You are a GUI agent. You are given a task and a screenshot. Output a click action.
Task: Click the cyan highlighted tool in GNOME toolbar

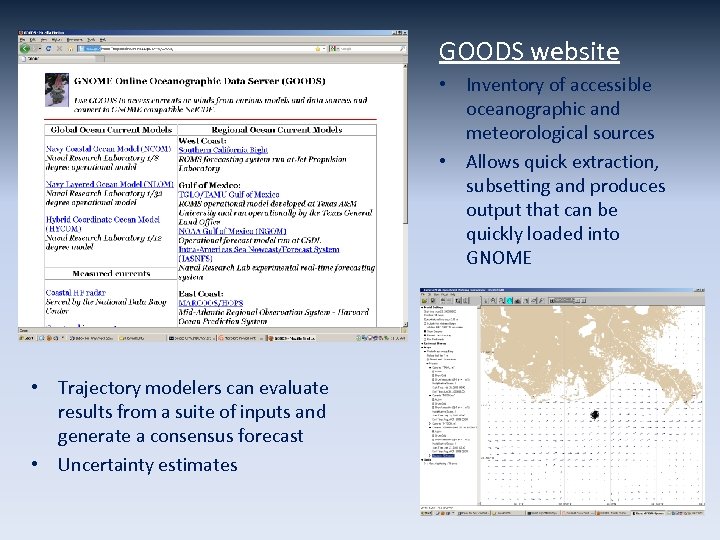[x=509, y=301]
